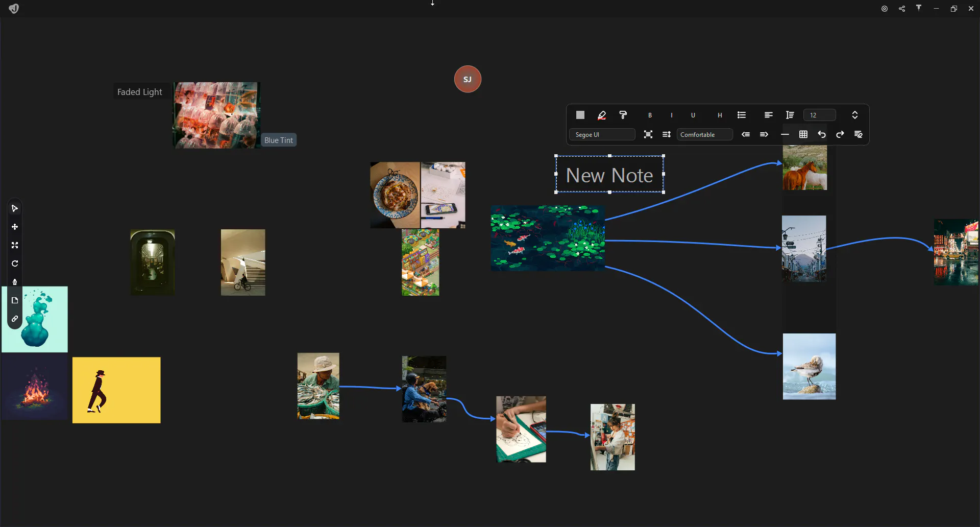Select the fisherman with hat photo
Viewport: 980px width, 527px height.
318,386
